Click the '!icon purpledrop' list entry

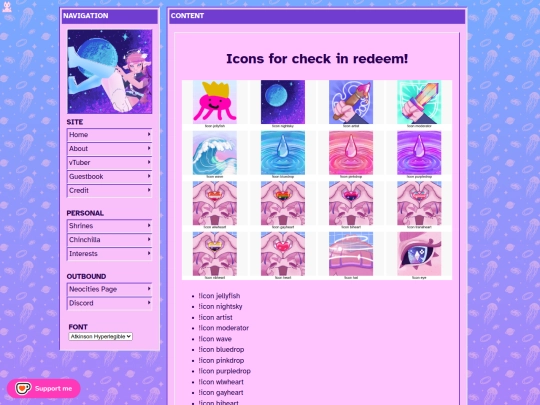(225, 371)
